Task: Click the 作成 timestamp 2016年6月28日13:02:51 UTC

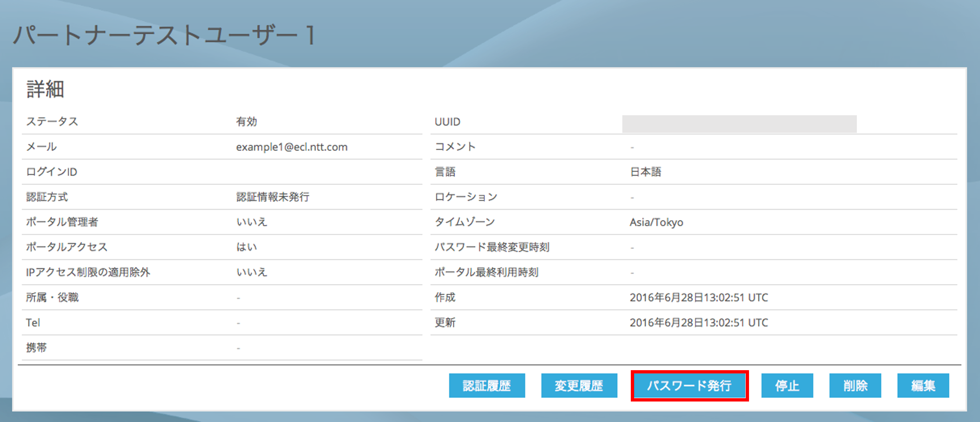Action: pos(699,297)
